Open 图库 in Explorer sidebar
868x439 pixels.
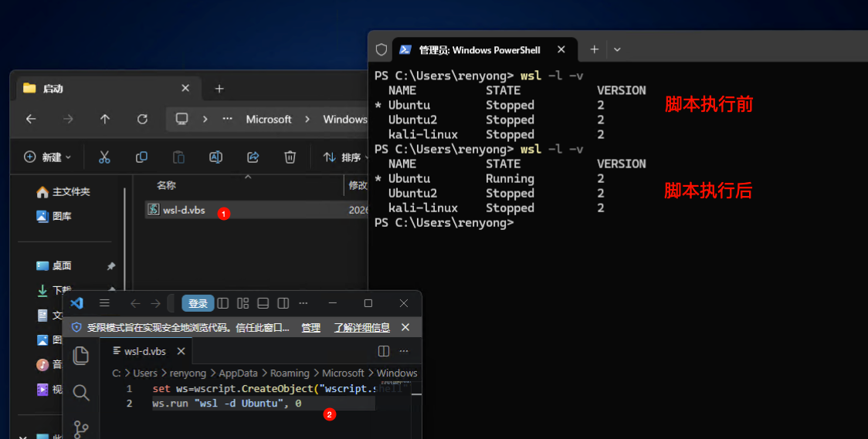(x=54, y=216)
